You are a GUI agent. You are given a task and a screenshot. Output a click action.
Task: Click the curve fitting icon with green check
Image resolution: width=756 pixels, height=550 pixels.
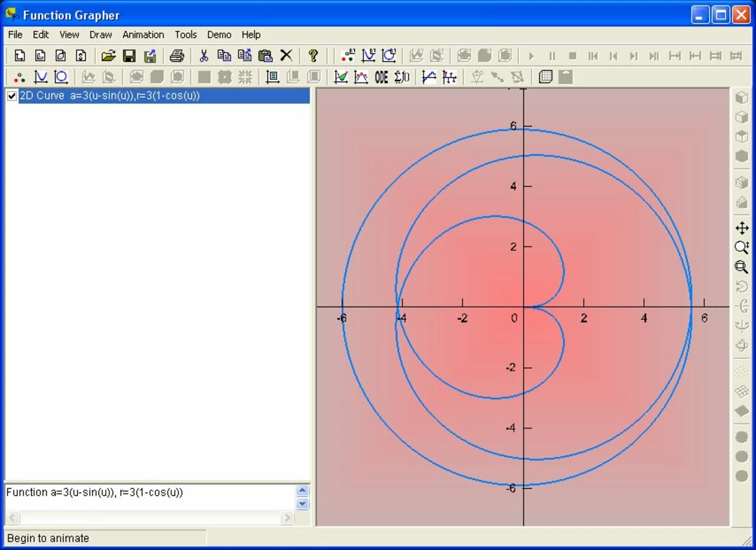pos(341,77)
